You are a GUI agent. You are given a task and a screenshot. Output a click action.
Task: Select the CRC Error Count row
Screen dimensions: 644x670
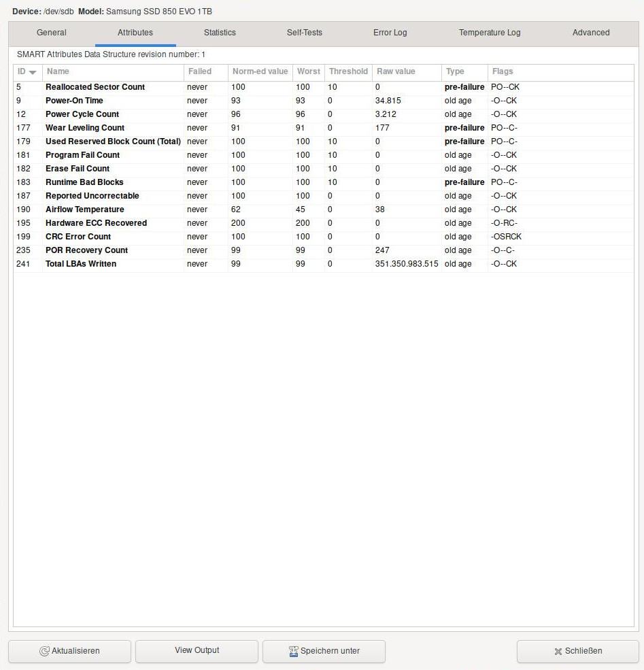323,237
